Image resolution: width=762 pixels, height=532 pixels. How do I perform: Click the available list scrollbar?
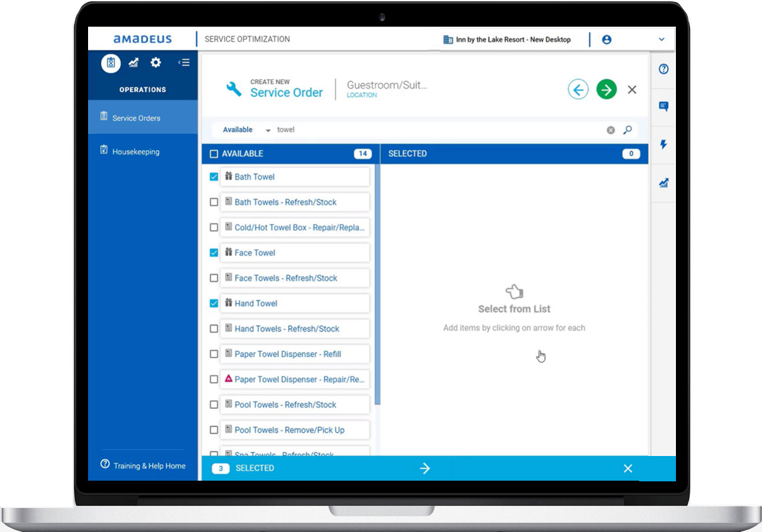[377, 284]
